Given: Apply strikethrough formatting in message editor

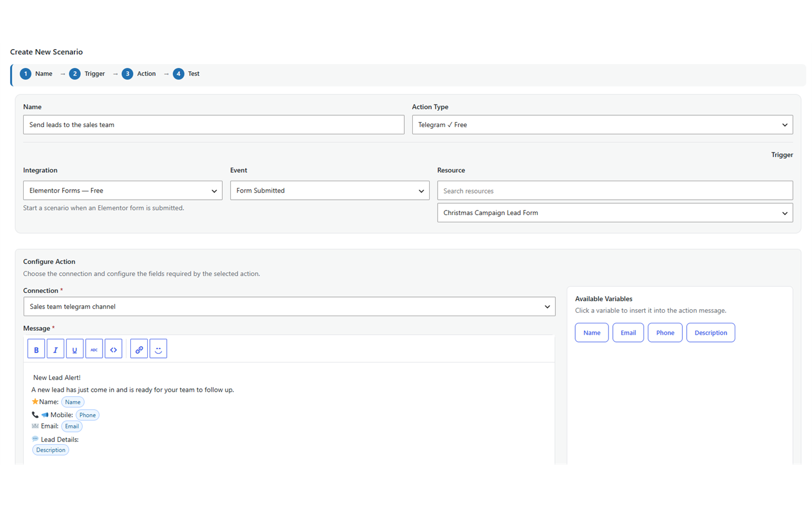Looking at the screenshot, I should pyautogui.click(x=94, y=349).
